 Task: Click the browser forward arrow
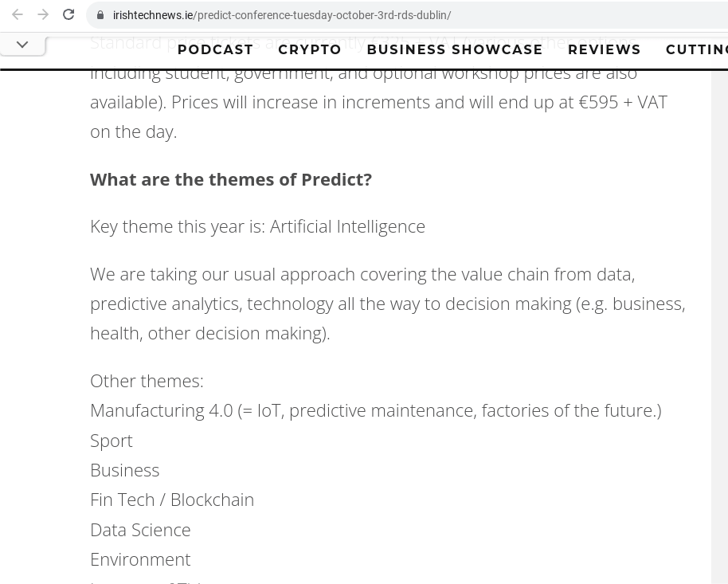43,14
